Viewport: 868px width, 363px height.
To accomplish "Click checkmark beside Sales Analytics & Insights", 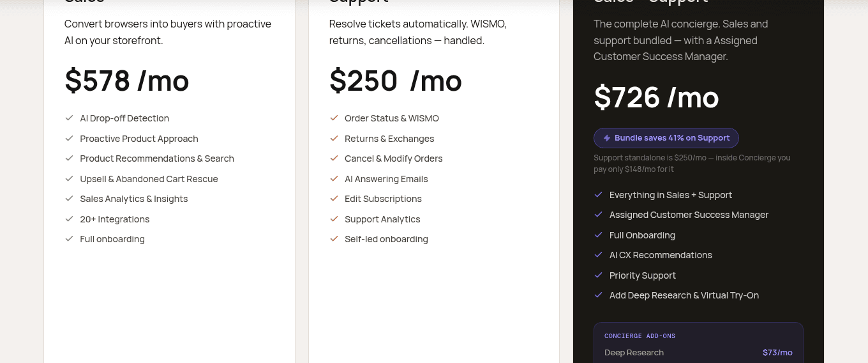I will [x=69, y=198].
